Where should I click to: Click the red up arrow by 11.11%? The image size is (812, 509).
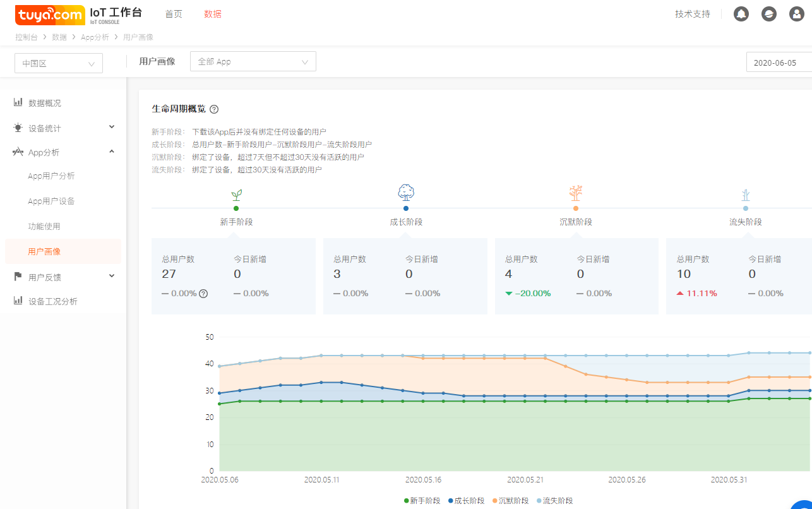pos(680,294)
